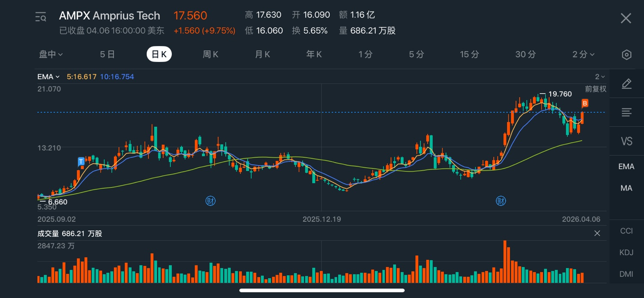Expand the 盘中 session dropdown

pos(51,55)
